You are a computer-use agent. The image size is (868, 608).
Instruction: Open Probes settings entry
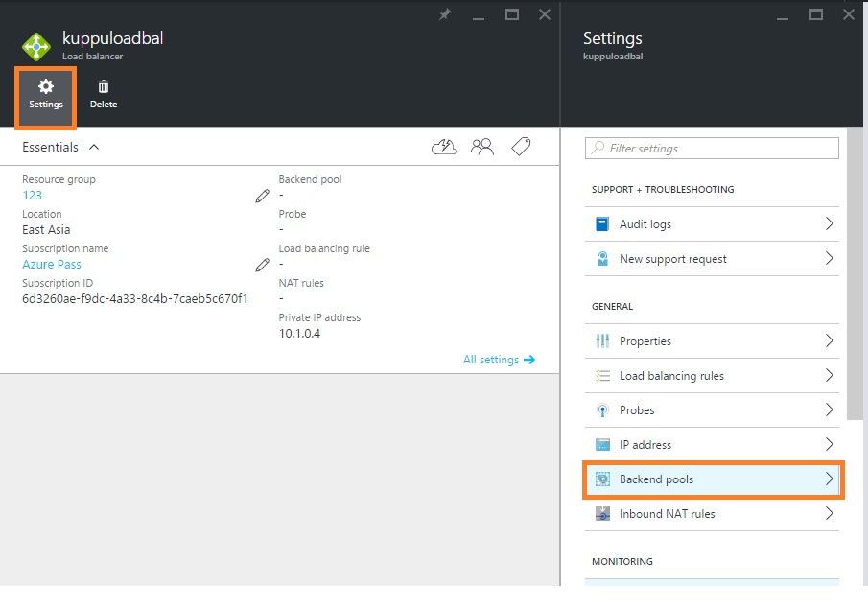click(712, 410)
